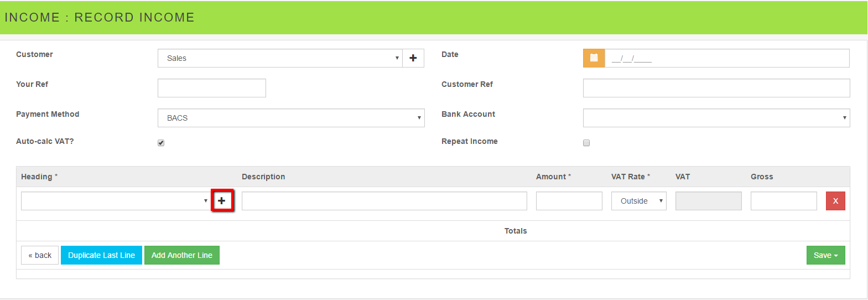Select a Heading from the dropdown

coord(115,201)
